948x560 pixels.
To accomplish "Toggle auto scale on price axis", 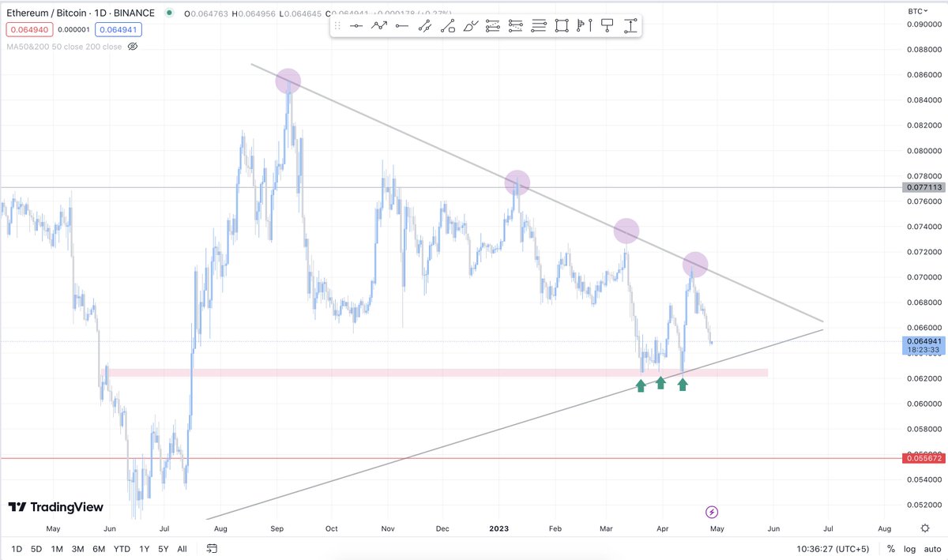I will 931,547.
